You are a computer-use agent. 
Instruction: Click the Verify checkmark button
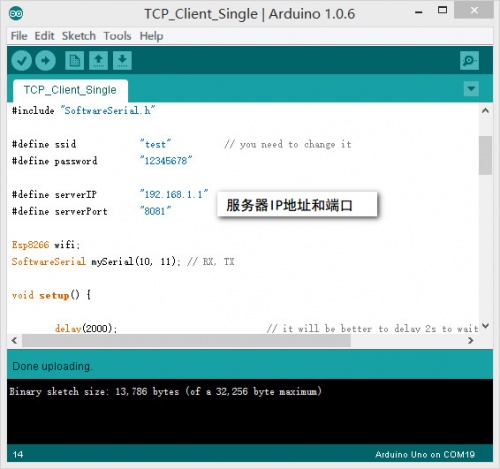22,61
